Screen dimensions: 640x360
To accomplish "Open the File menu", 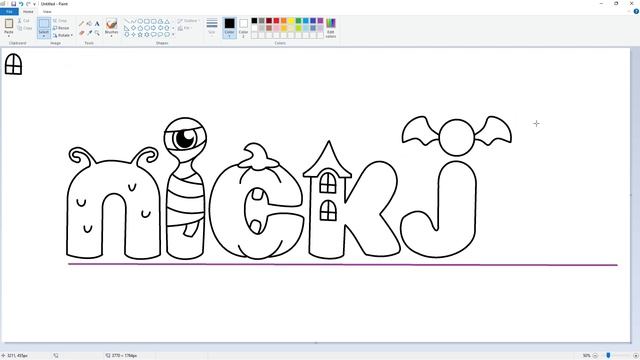I will pos(9,11).
